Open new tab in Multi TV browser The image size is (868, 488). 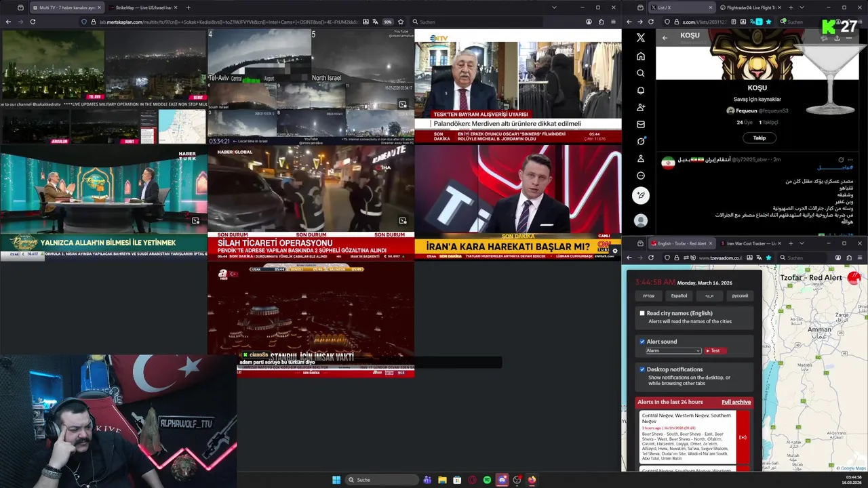pos(188,7)
